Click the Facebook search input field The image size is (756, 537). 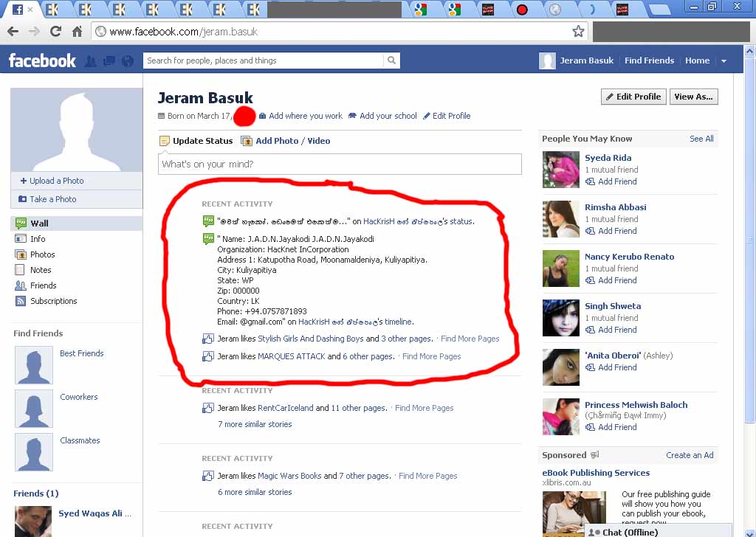click(264, 60)
